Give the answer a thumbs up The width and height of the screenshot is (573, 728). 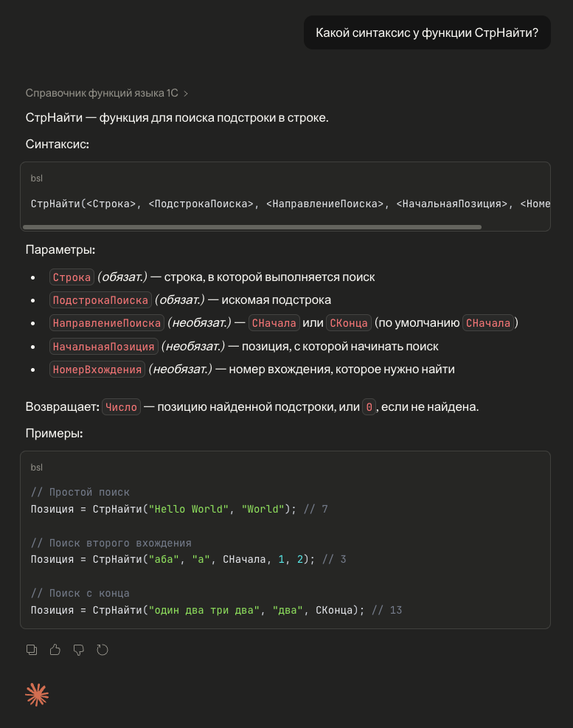point(55,650)
